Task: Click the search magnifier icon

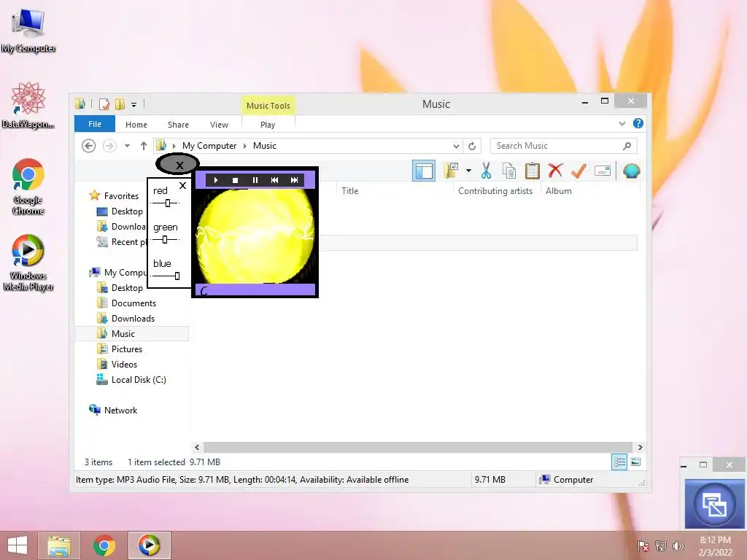Action: (627, 146)
